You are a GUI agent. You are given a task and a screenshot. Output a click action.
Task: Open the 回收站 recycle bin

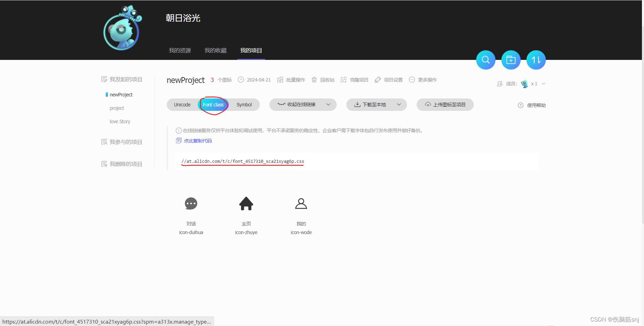323,80
